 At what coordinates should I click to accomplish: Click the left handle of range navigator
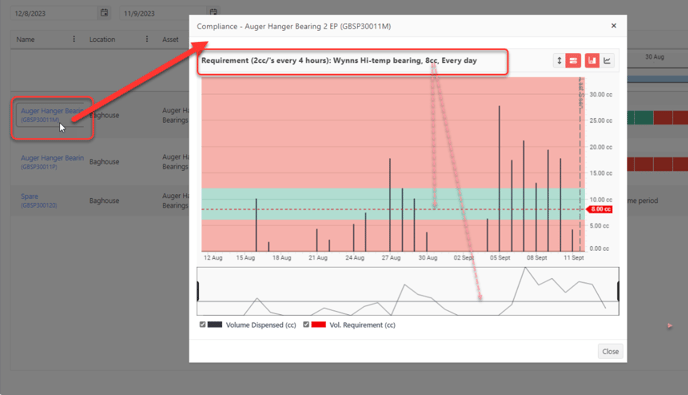198,291
